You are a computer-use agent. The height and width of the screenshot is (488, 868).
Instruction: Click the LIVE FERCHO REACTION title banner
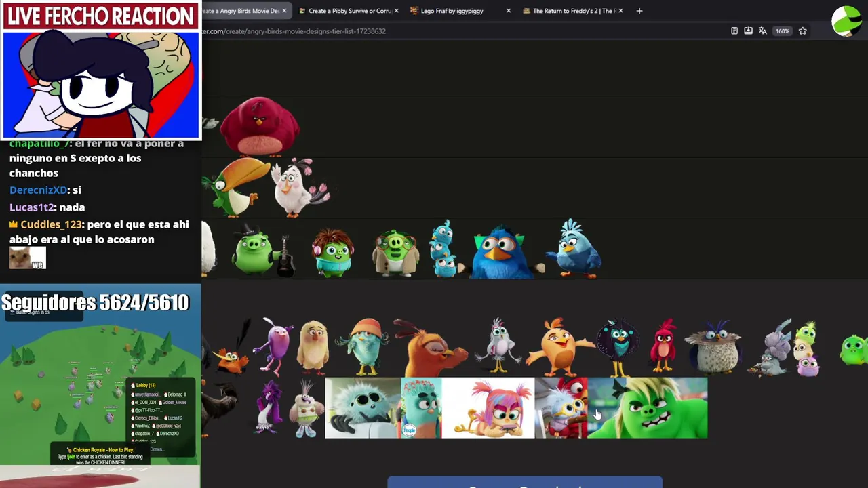101,16
